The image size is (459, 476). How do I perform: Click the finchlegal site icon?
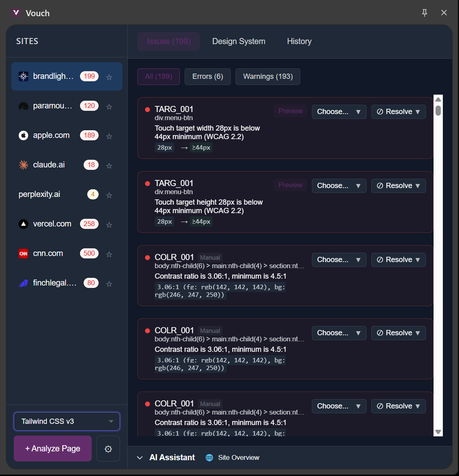coord(23,283)
